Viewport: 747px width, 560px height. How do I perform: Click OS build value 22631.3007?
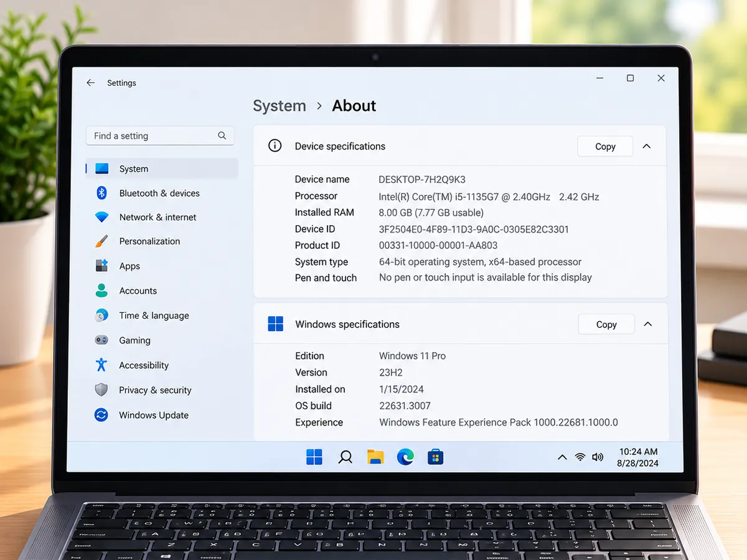click(405, 406)
